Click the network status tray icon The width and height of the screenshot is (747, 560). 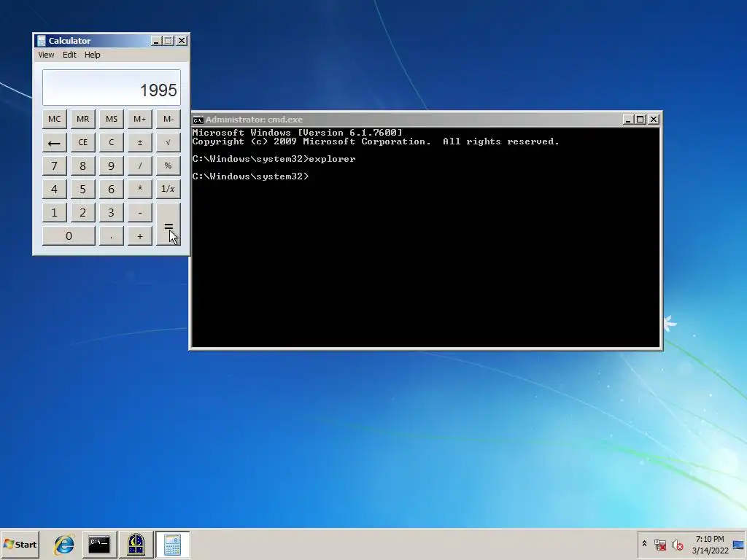point(660,544)
